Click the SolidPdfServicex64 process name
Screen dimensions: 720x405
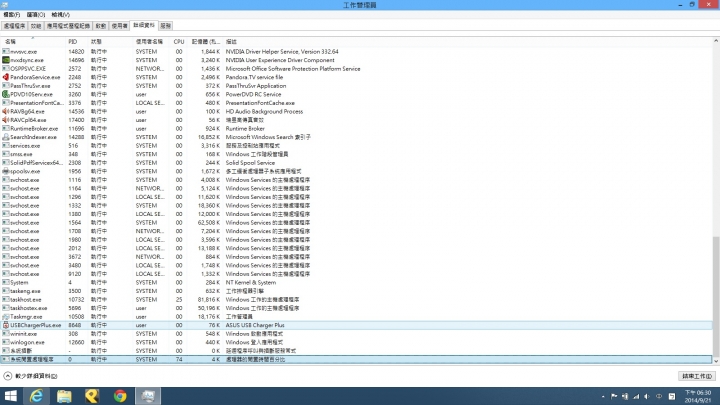[x=36, y=163]
